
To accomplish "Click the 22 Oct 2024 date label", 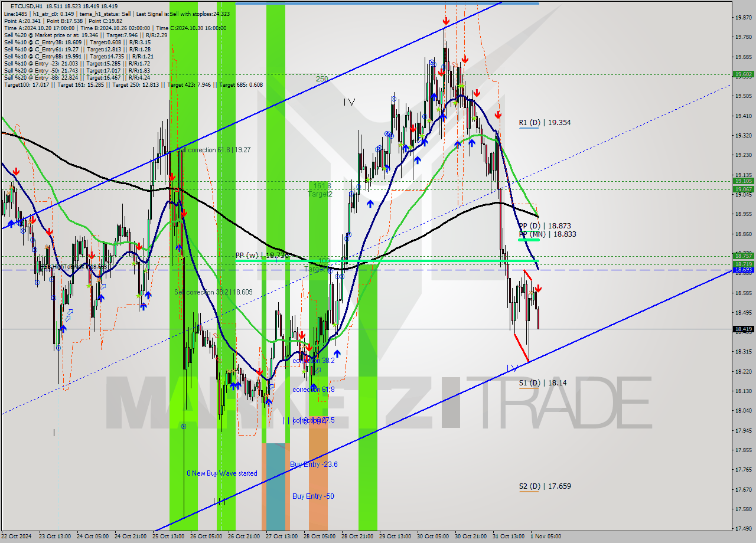I will pyautogui.click(x=17, y=537).
